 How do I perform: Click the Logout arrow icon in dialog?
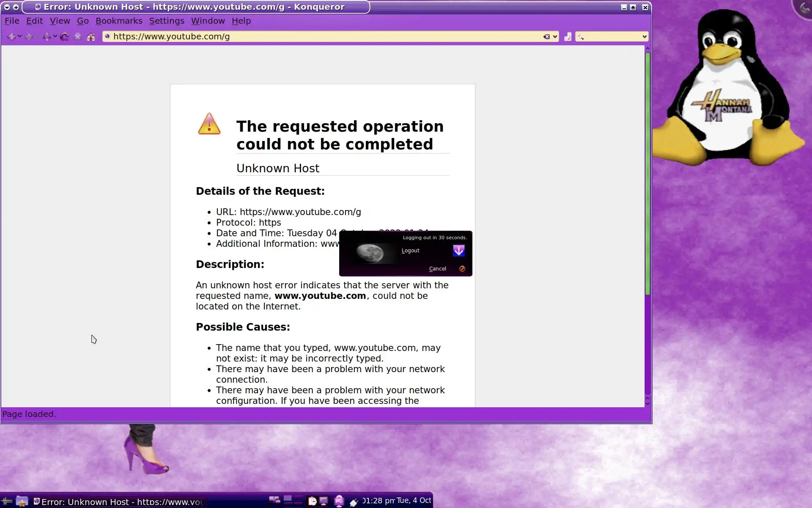[x=458, y=251]
